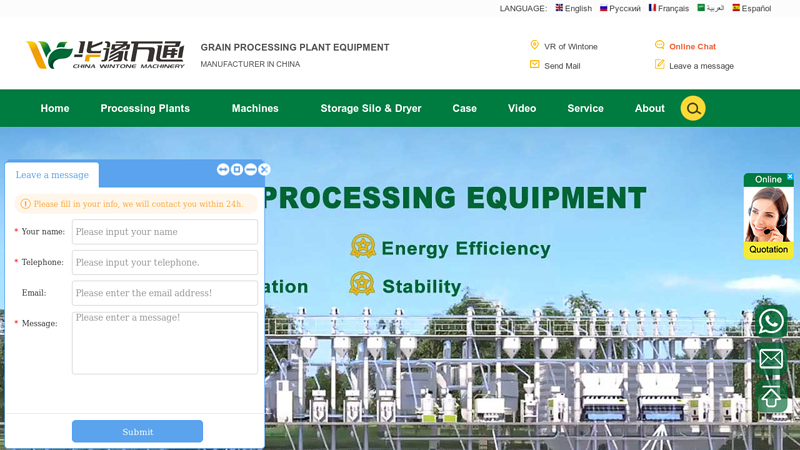Click the Send Mail link
800x450 pixels.
coord(562,66)
